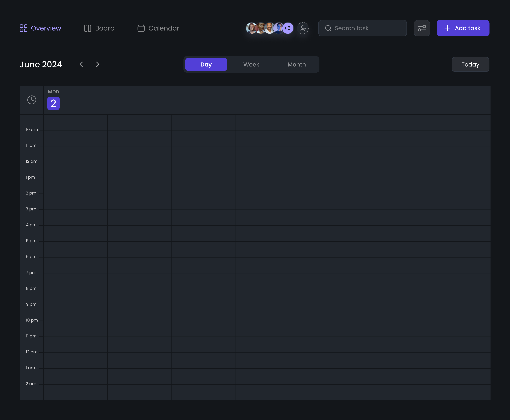The image size is (510, 420).
Task: Click the 6 pm time label
Action: point(31,257)
